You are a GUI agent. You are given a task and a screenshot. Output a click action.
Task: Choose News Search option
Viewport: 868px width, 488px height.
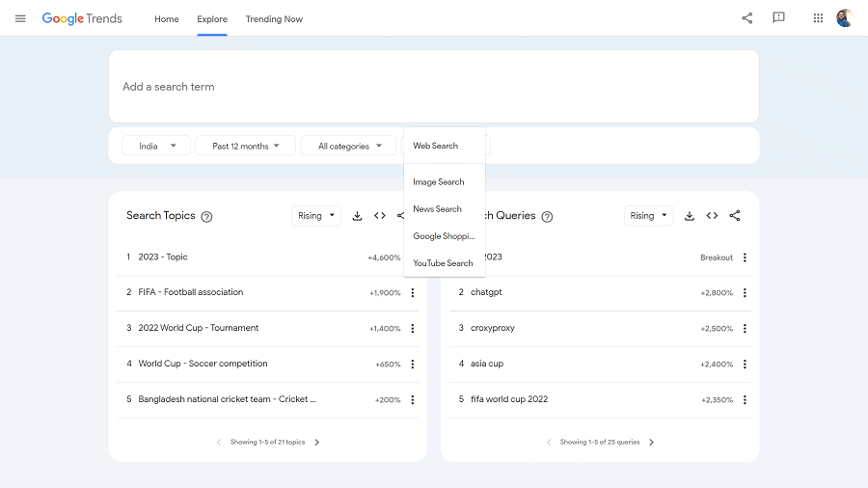[437, 209]
